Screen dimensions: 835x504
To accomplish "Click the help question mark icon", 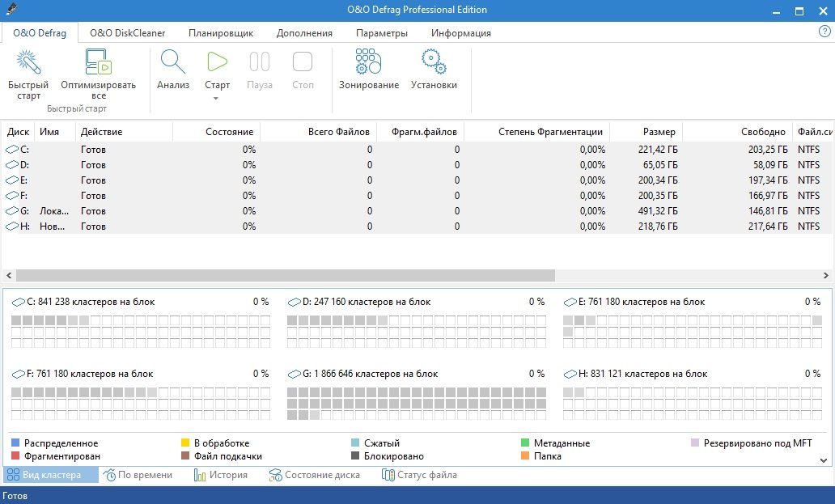I will (824, 32).
